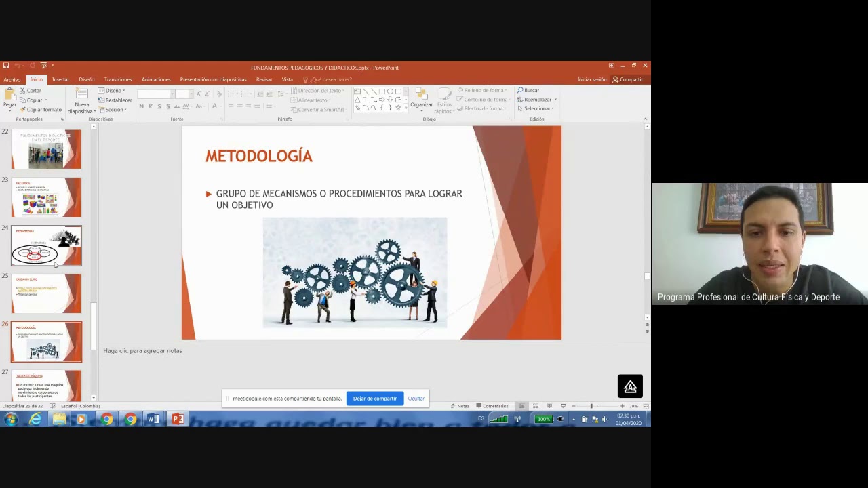This screenshot has height=488, width=868.
Task: Toggle numbered list formatting
Action: click(x=243, y=94)
